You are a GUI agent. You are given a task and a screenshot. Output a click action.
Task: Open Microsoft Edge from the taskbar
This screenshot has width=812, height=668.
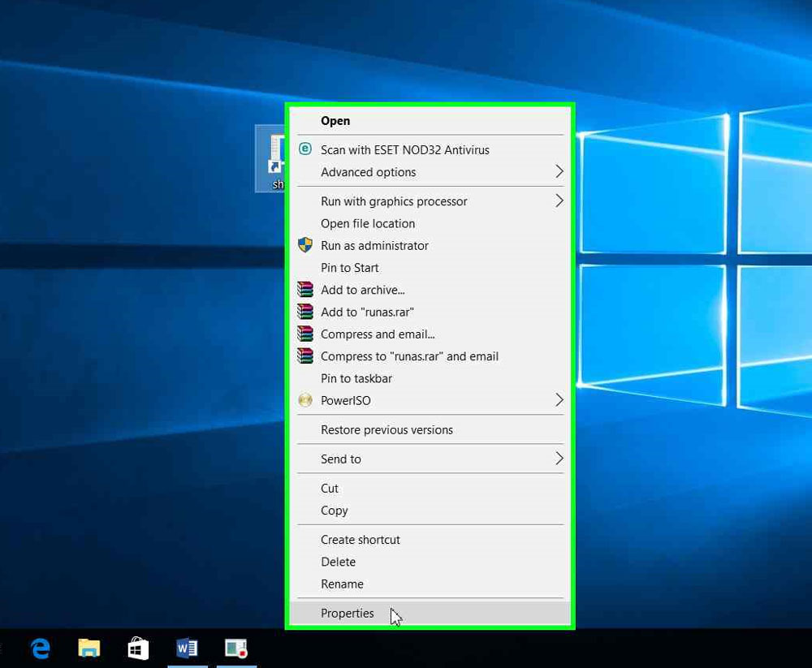coord(40,648)
